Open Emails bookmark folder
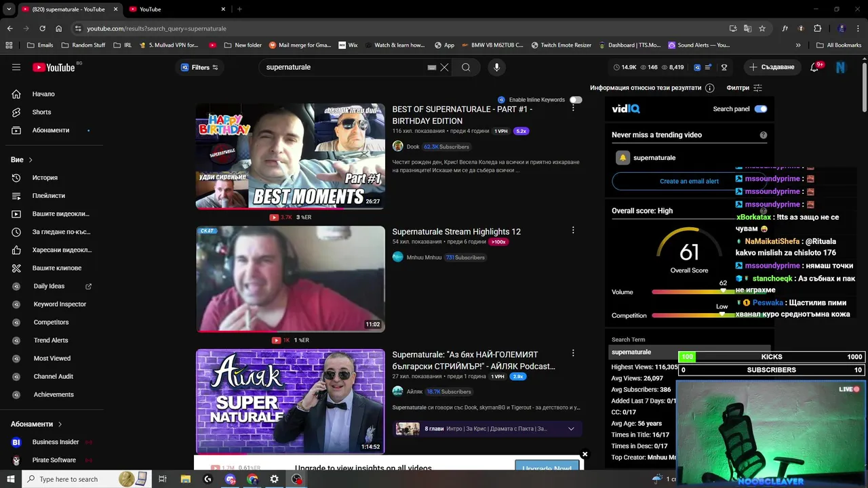This screenshot has width=868, height=488. pyautogui.click(x=40, y=45)
